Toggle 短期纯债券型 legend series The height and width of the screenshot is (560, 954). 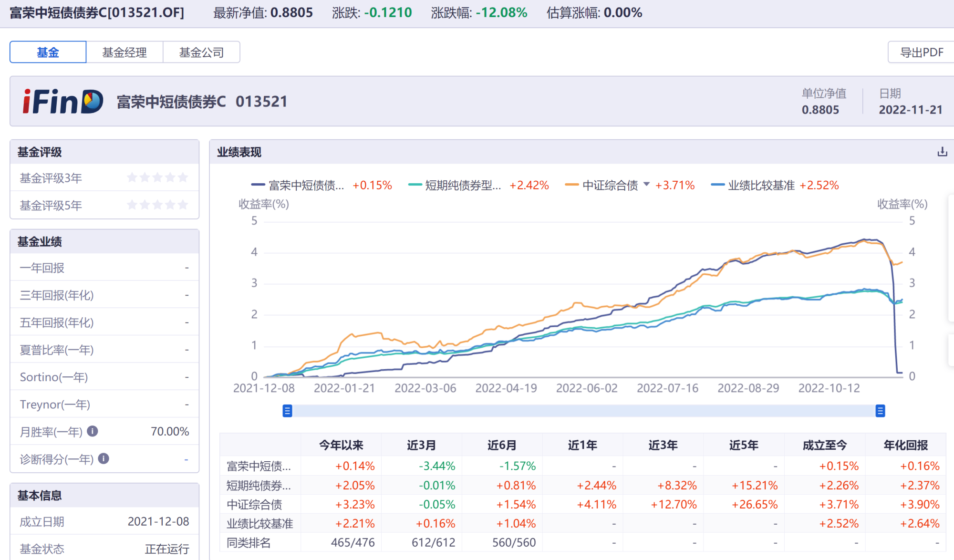(462, 186)
